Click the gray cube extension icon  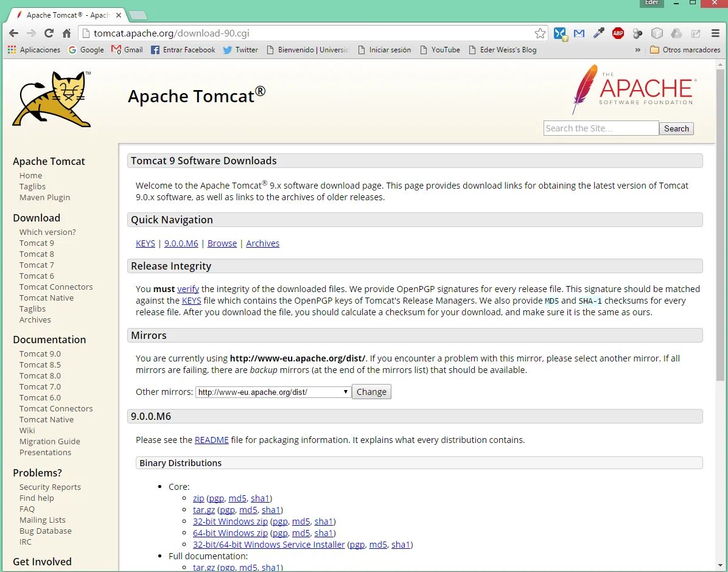point(657,33)
